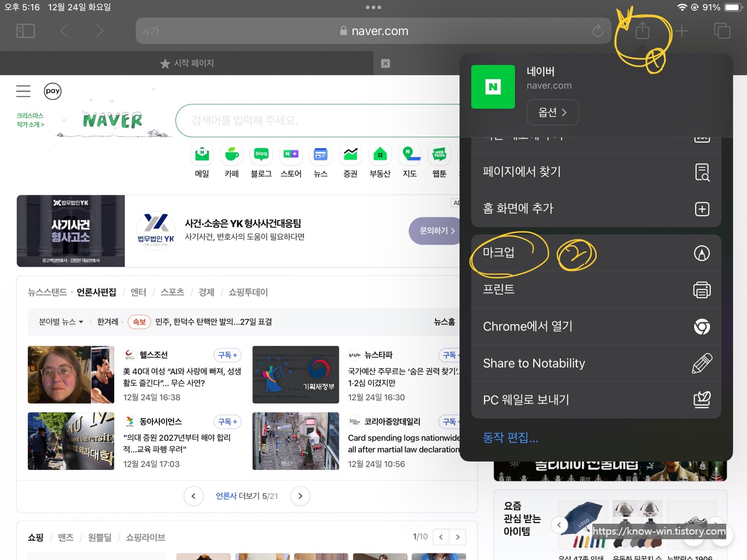This screenshot has width=747, height=560.
Task: Tap the Share button in toolbar
Action: point(642,31)
